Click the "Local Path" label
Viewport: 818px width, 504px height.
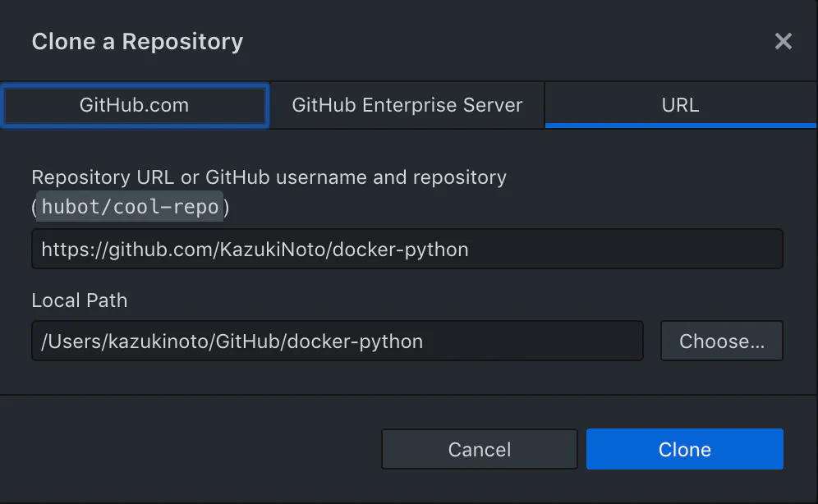tap(80, 300)
